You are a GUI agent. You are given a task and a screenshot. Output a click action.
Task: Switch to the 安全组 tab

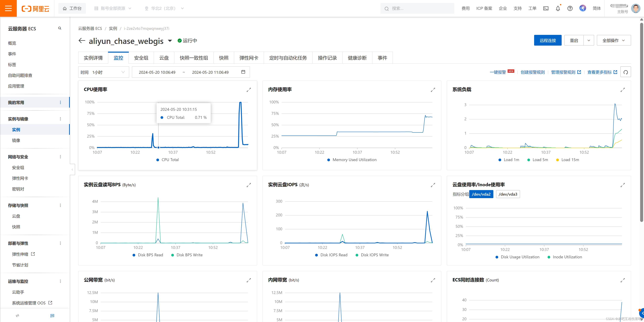(x=141, y=58)
